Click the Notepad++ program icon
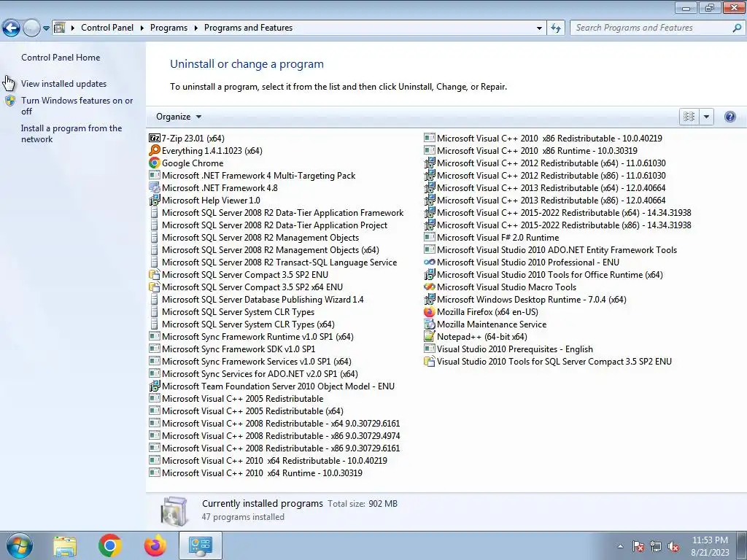 [429, 337]
